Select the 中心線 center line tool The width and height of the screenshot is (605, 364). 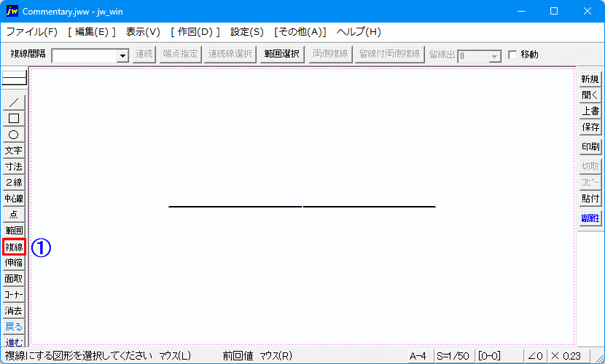point(14,198)
